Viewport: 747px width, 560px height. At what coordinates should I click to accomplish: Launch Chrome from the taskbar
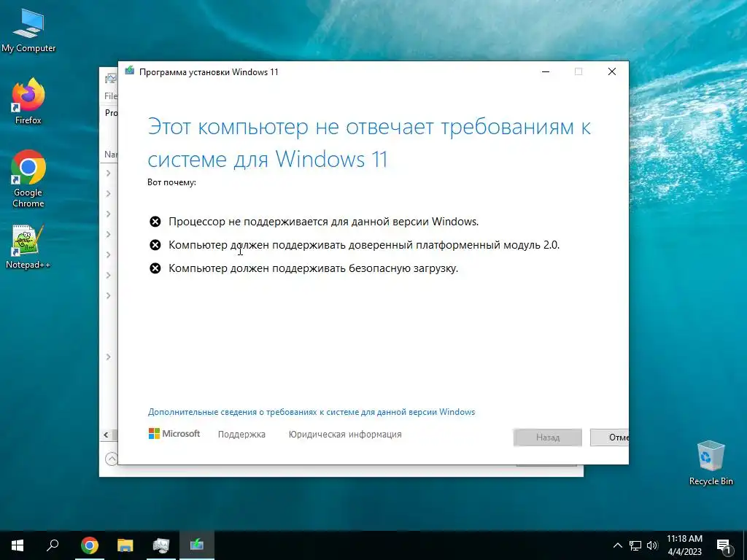click(89, 545)
